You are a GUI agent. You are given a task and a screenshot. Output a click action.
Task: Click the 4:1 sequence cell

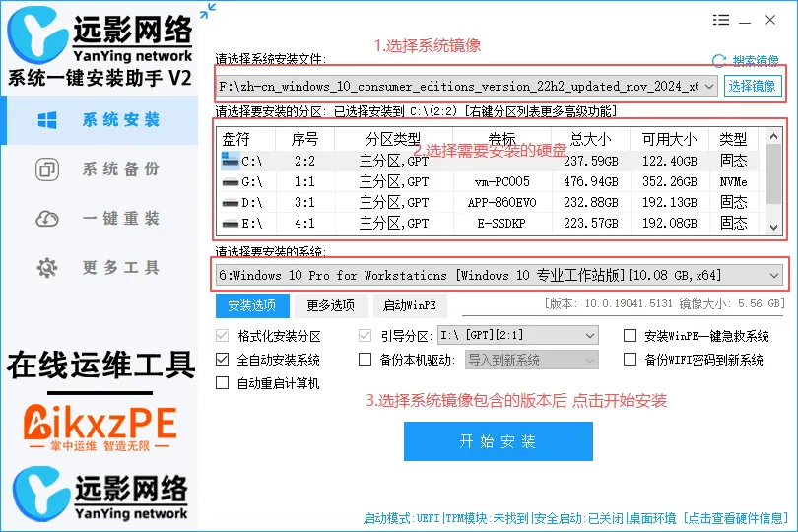[304, 223]
